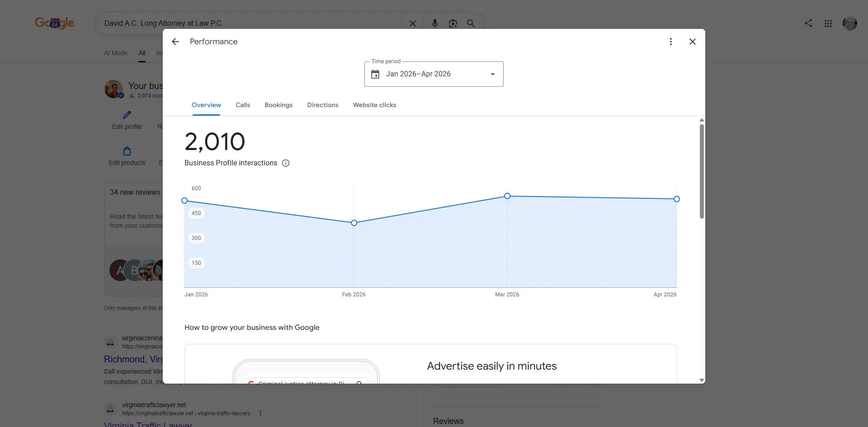Open the 3,074 customer interactions link

[x=149, y=96]
